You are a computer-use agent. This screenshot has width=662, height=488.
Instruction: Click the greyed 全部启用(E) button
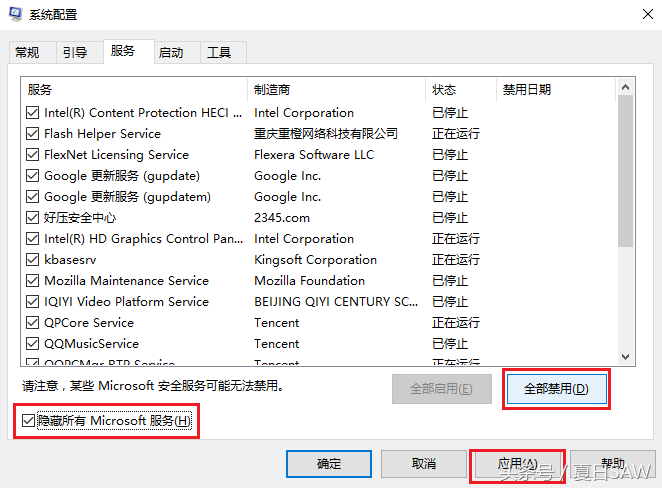click(442, 388)
